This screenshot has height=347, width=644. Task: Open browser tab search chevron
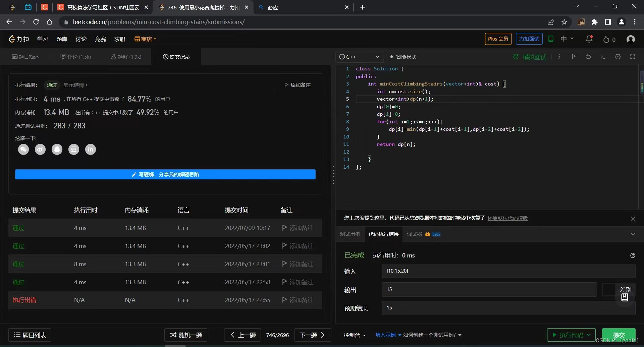click(577, 7)
